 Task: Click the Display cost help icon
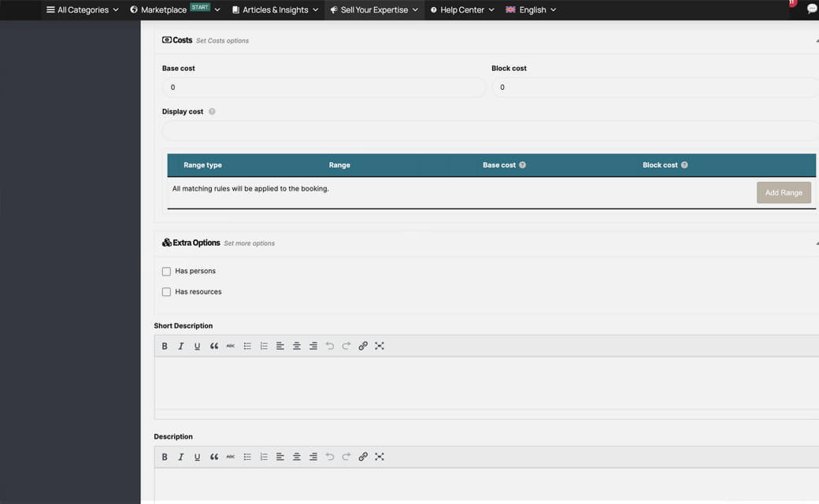pyautogui.click(x=212, y=112)
